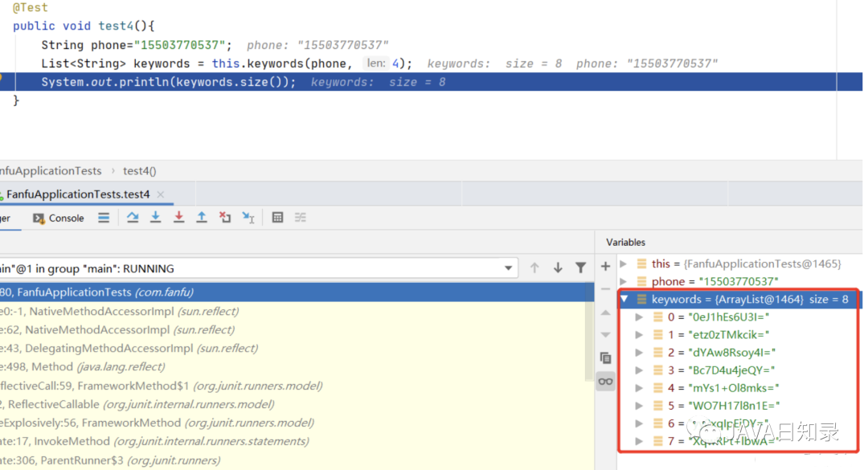Expand list element 5 "WO7H17l8n1E="
Viewport: 868px width, 470px height.
tap(639, 406)
